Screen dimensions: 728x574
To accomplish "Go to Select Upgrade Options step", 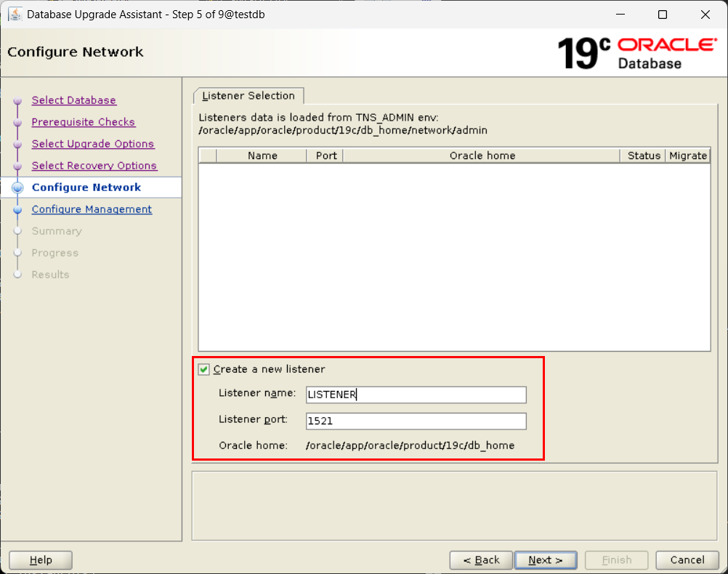I will point(93,144).
